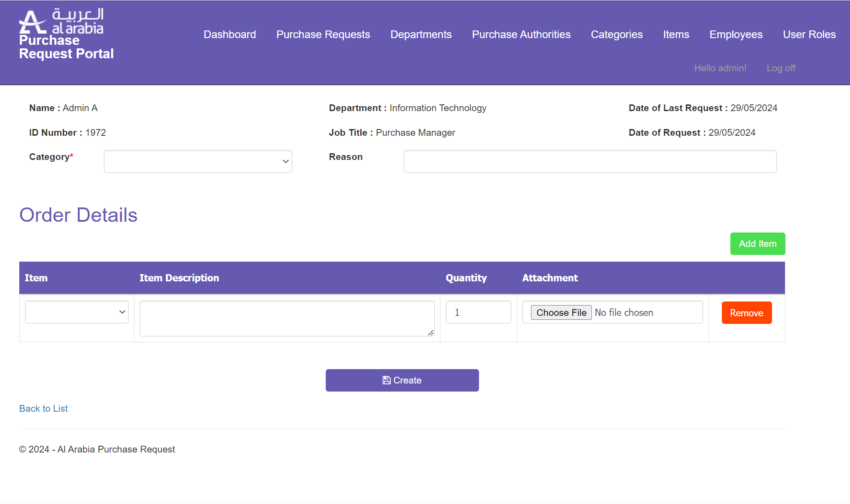Expand the Item select dropdown

pos(77,312)
